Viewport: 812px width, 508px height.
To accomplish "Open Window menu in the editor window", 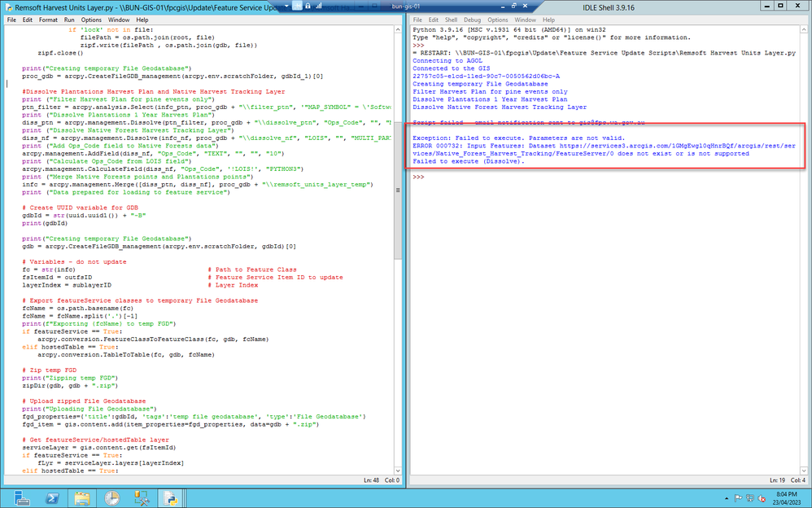I will tap(119, 20).
